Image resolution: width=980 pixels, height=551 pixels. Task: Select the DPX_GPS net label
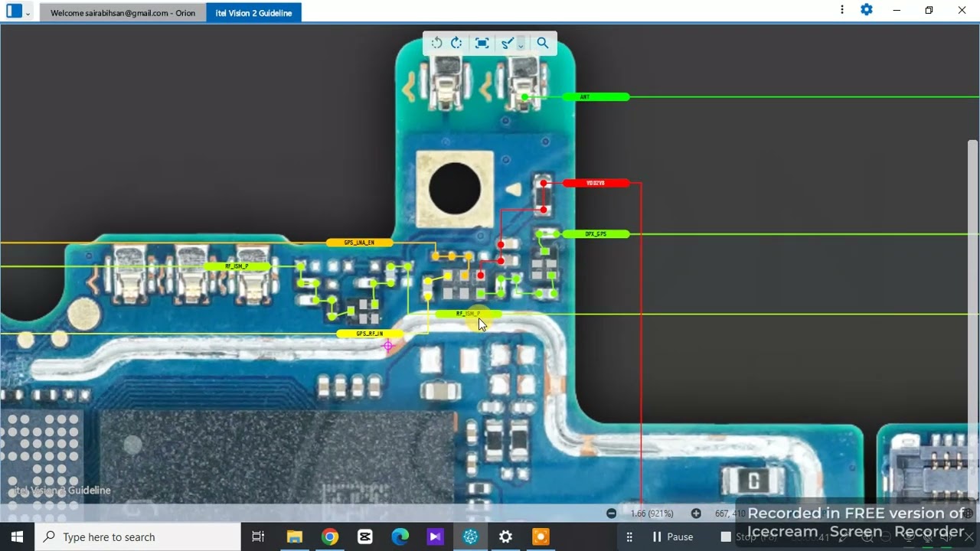pos(596,233)
